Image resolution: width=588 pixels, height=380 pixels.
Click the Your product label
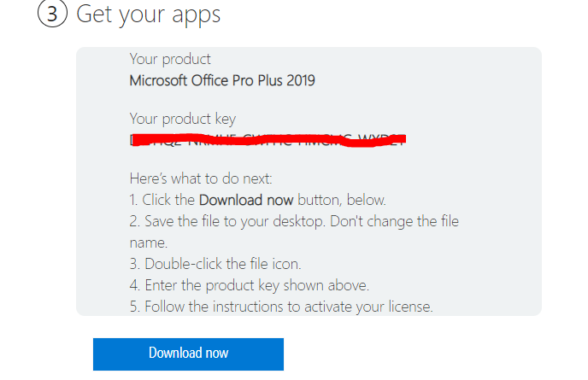click(170, 60)
